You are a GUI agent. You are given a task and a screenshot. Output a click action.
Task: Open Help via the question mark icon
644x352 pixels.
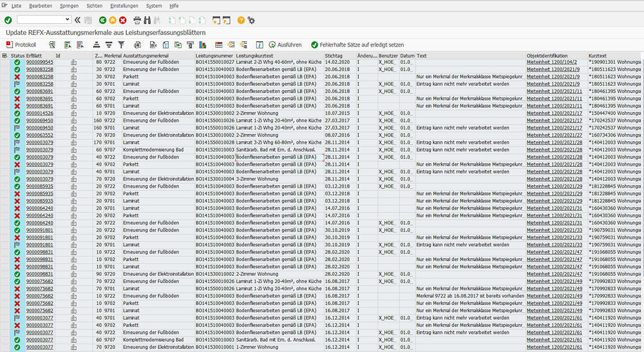(x=241, y=21)
